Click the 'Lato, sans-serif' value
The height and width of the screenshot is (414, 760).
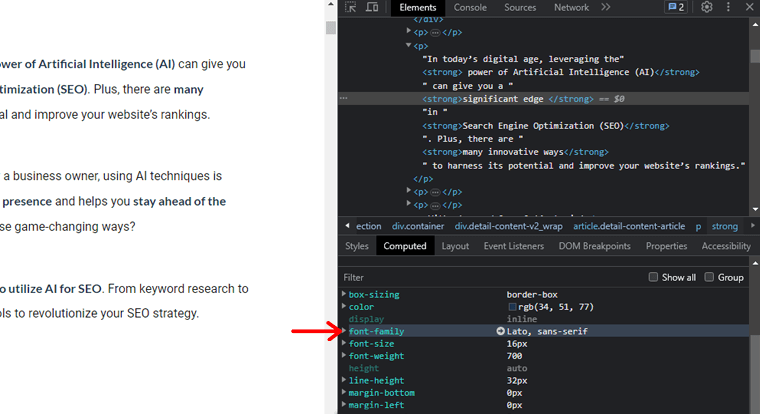[547, 331]
